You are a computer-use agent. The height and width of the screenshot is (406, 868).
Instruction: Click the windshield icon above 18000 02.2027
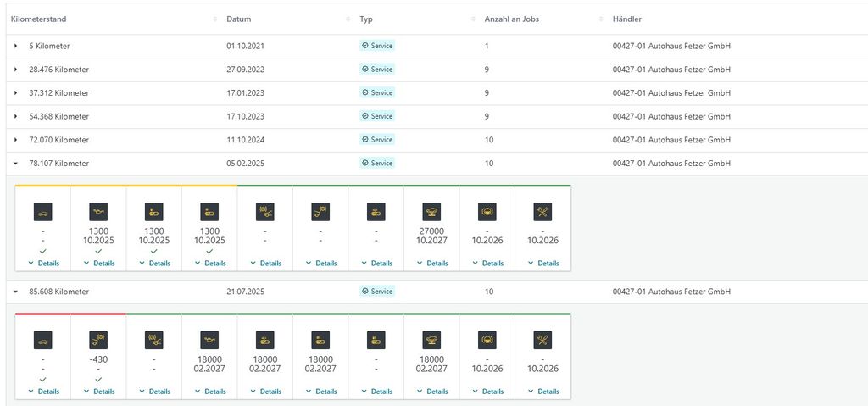click(431, 340)
